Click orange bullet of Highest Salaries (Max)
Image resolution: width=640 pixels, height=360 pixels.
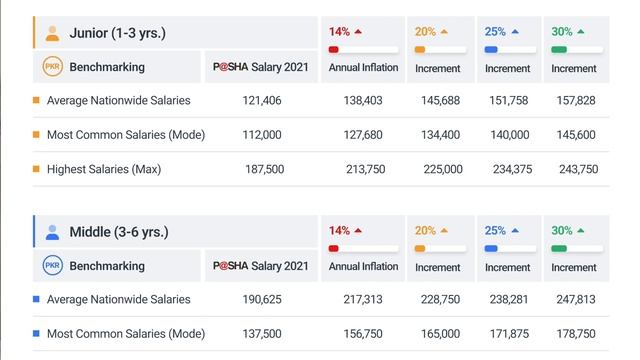click(36, 169)
